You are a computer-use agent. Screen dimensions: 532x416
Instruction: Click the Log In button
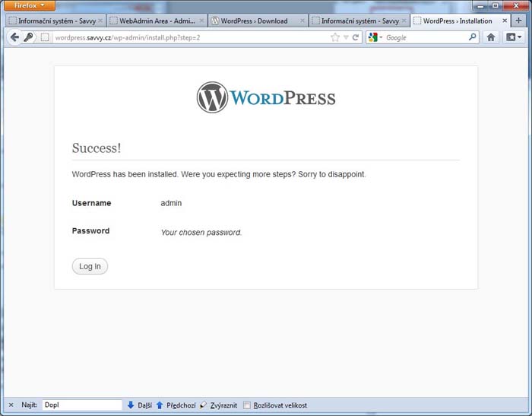(x=90, y=266)
